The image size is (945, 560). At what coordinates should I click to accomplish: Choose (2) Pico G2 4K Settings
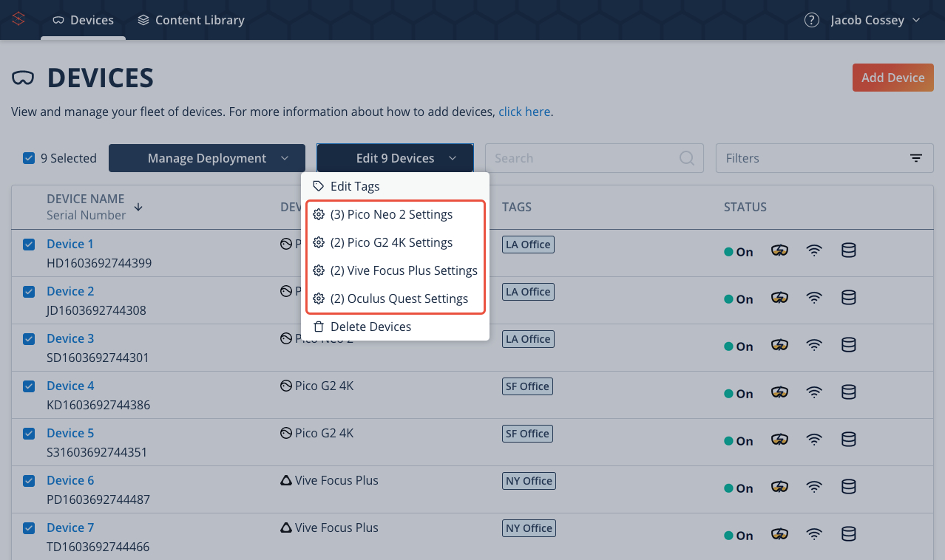tap(395, 243)
